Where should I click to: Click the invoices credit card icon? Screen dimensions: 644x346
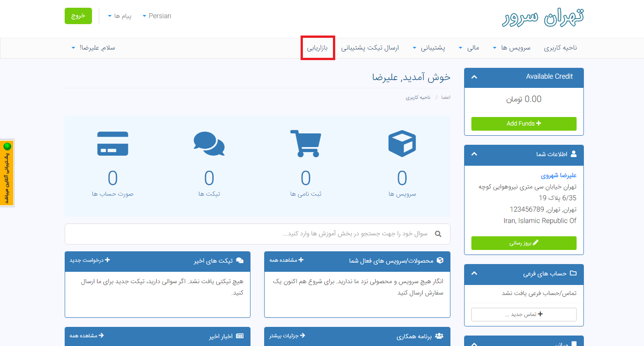[112, 143]
